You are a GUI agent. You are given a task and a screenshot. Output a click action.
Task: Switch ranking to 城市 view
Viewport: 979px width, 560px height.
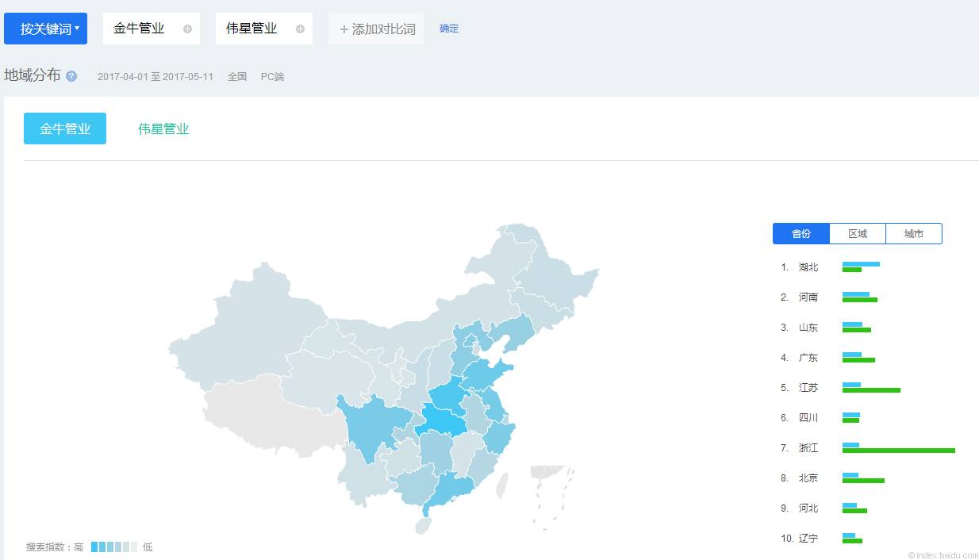pos(914,234)
